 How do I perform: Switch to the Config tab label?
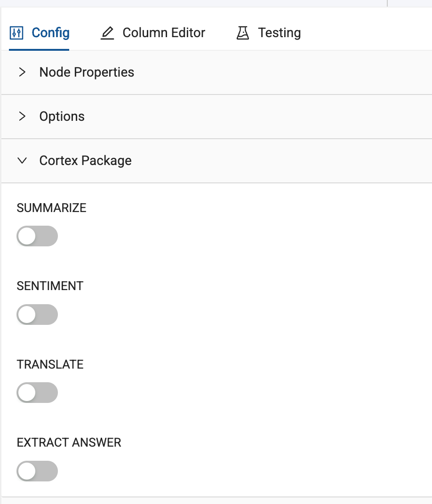50,33
